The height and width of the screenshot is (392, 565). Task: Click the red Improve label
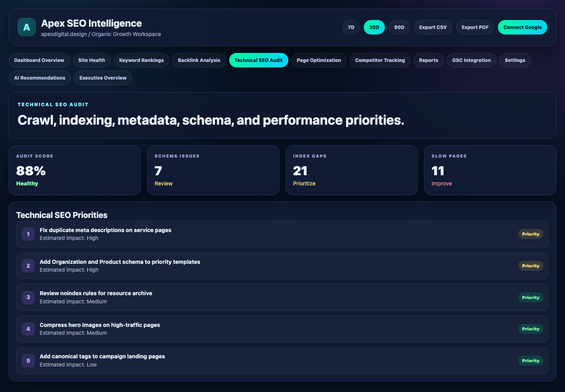pyautogui.click(x=442, y=183)
